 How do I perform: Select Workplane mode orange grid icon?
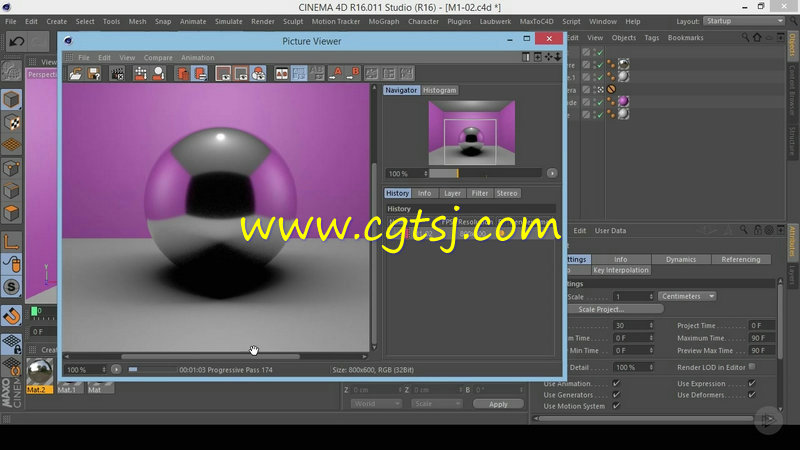pyautogui.click(x=11, y=145)
